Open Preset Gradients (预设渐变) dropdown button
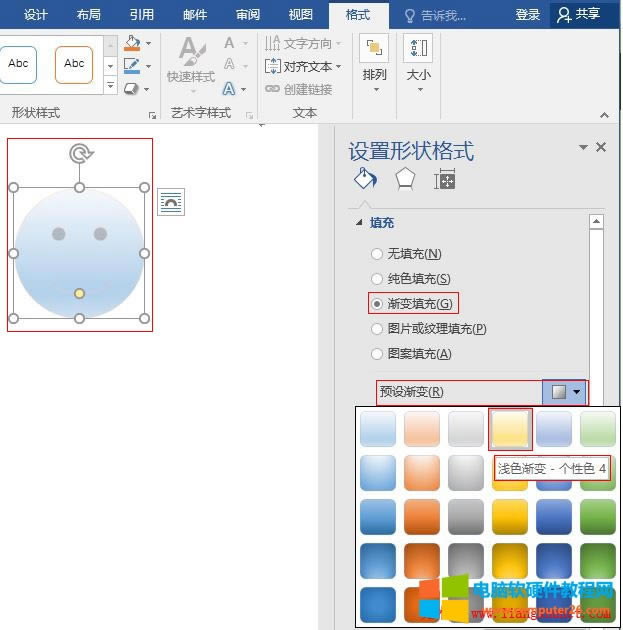 click(565, 392)
